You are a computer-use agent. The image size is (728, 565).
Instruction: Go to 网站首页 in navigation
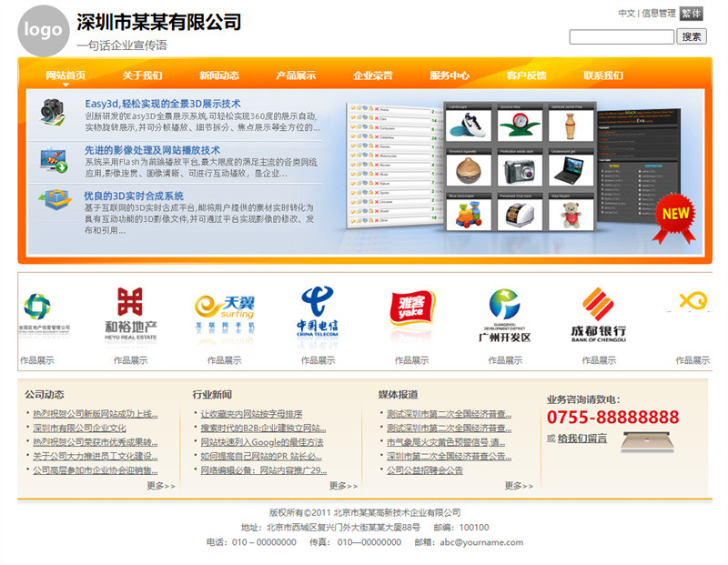(66, 76)
